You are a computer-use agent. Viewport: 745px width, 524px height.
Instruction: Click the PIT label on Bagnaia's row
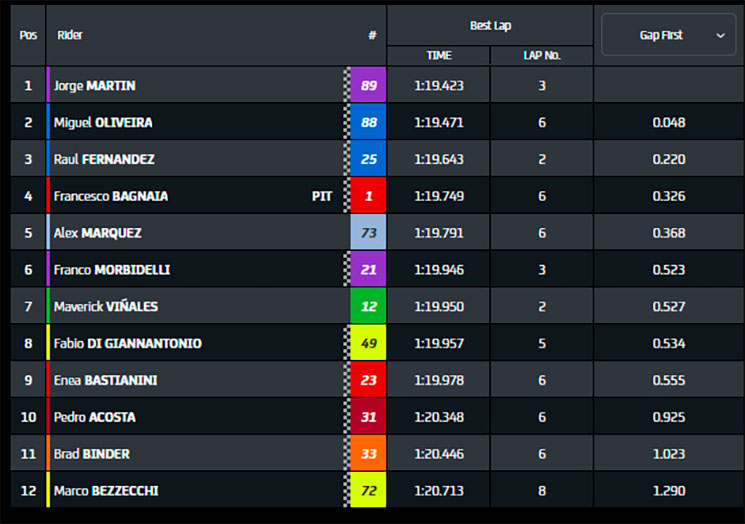pyautogui.click(x=322, y=196)
